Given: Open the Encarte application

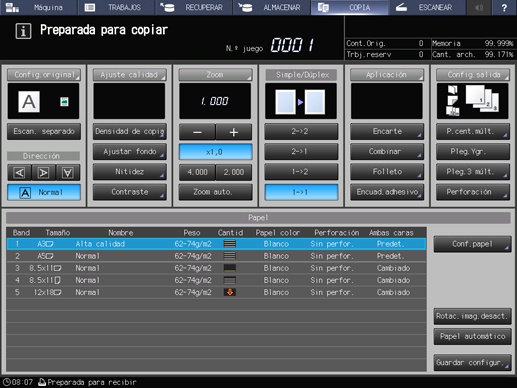Looking at the screenshot, I should pyautogui.click(x=387, y=131).
